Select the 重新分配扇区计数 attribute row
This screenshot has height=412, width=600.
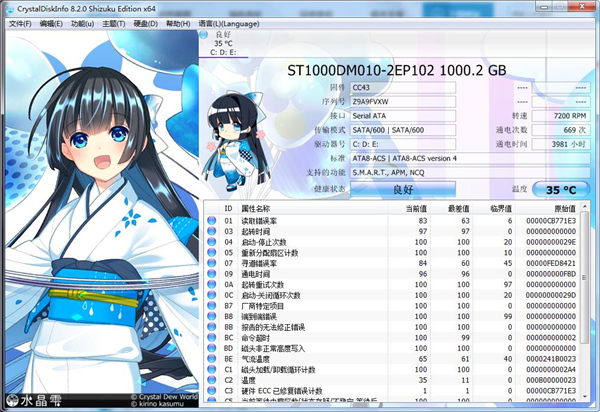(x=392, y=252)
